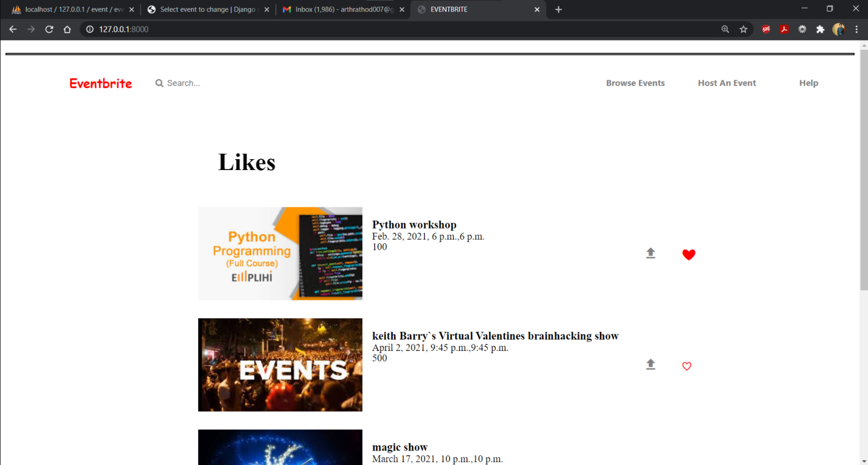This screenshot has width=868, height=465.
Task: Open Host An Event page
Action: pyautogui.click(x=727, y=83)
